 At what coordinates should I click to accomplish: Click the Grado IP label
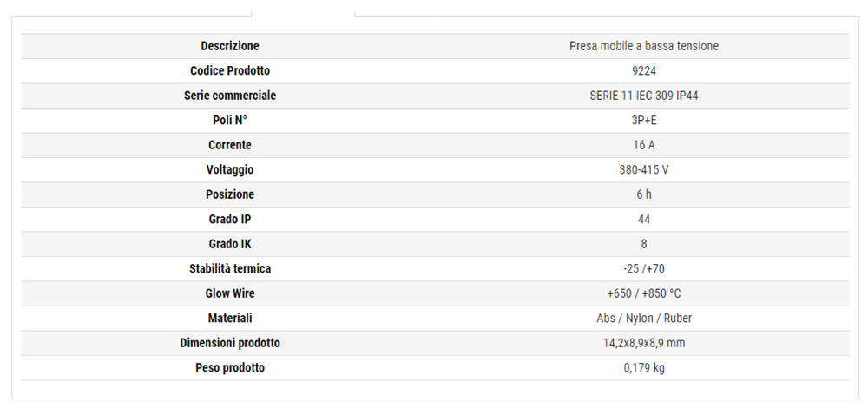pos(230,219)
